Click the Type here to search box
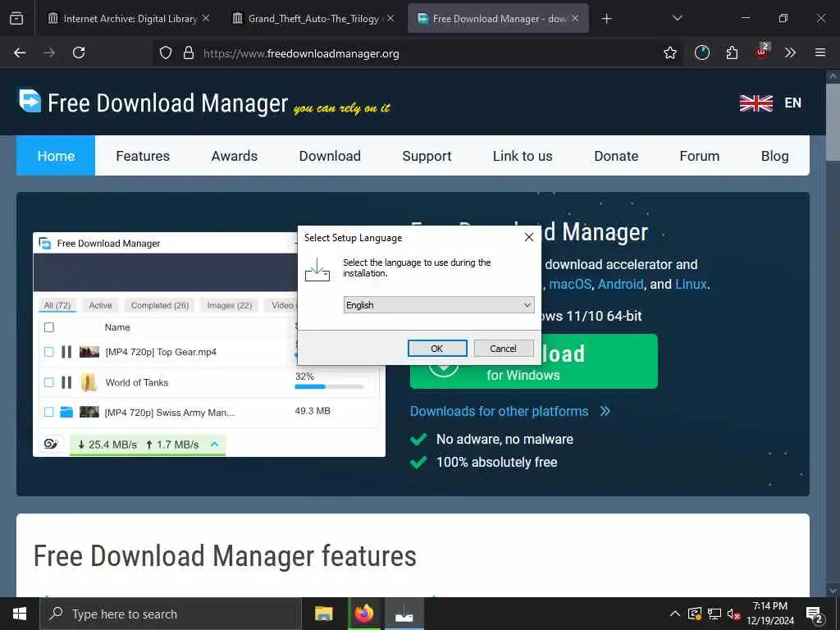This screenshot has height=630, width=840. point(171,614)
